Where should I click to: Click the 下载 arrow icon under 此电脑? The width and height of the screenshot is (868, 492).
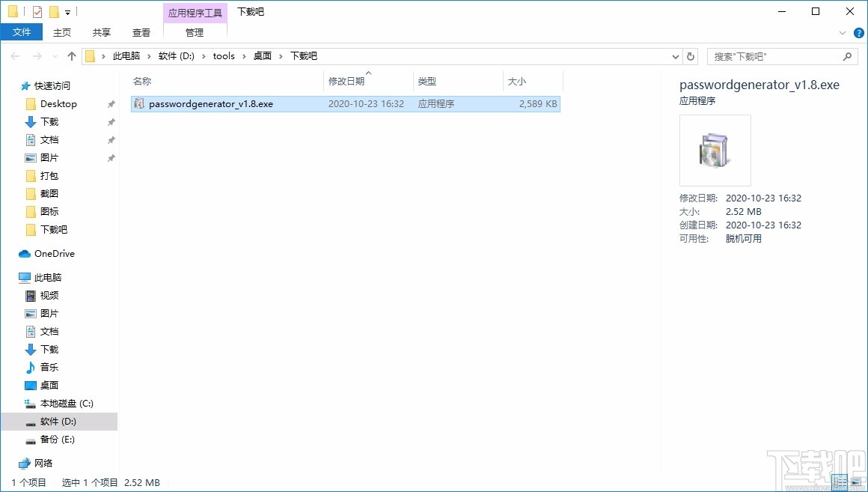click(x=31, y=350)
